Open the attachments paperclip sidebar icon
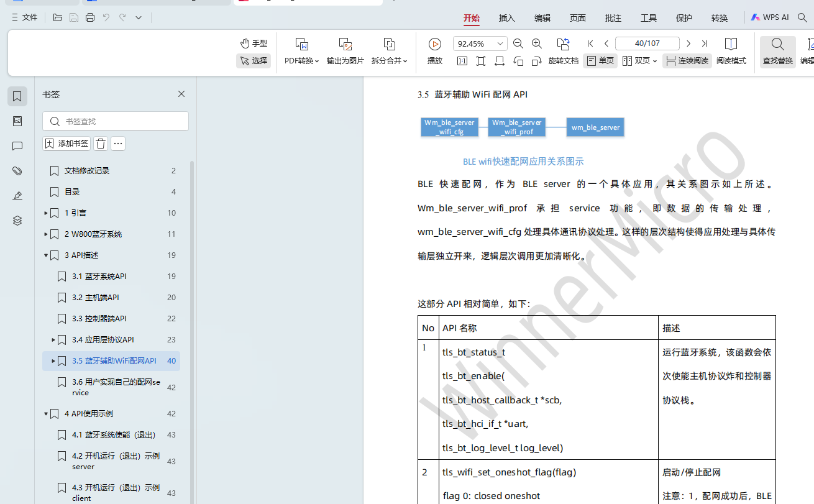 17,171
